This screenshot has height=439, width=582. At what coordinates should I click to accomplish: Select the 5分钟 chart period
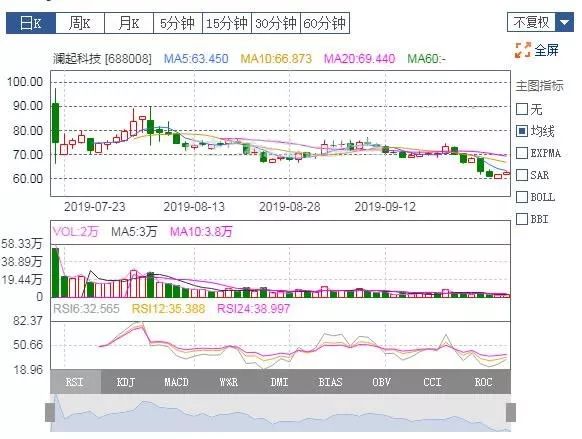click(x=178, y=23)
